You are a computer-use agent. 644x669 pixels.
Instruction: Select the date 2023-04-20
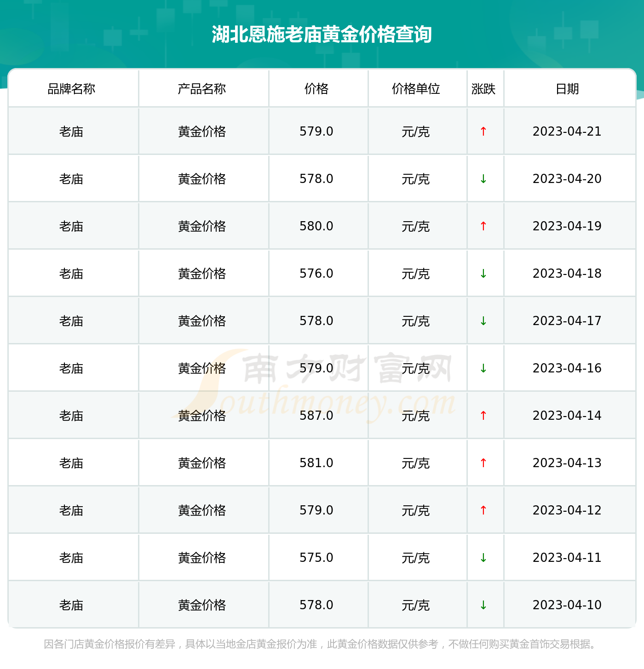pos(567,179)
